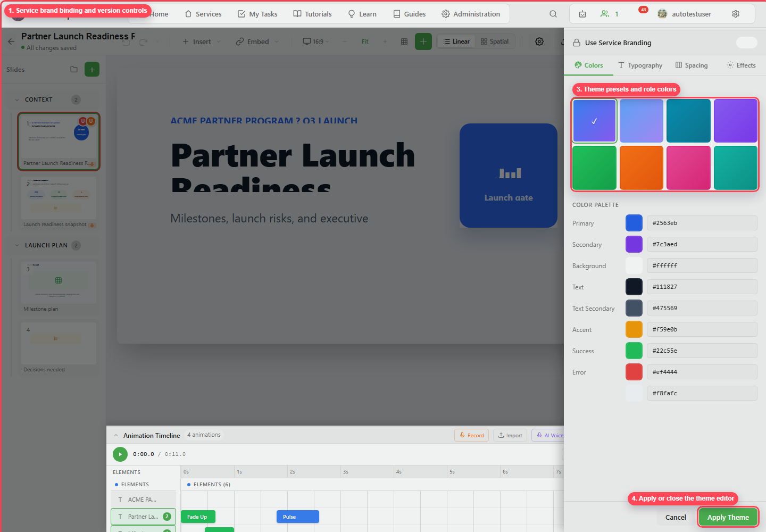Toggle the grid overlay icon
Viewport: 766px width, 532px height.
404,41
